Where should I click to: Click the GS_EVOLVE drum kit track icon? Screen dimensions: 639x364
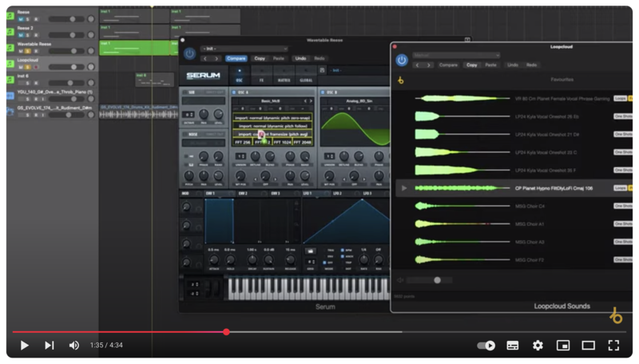click(x=10, y=111)
